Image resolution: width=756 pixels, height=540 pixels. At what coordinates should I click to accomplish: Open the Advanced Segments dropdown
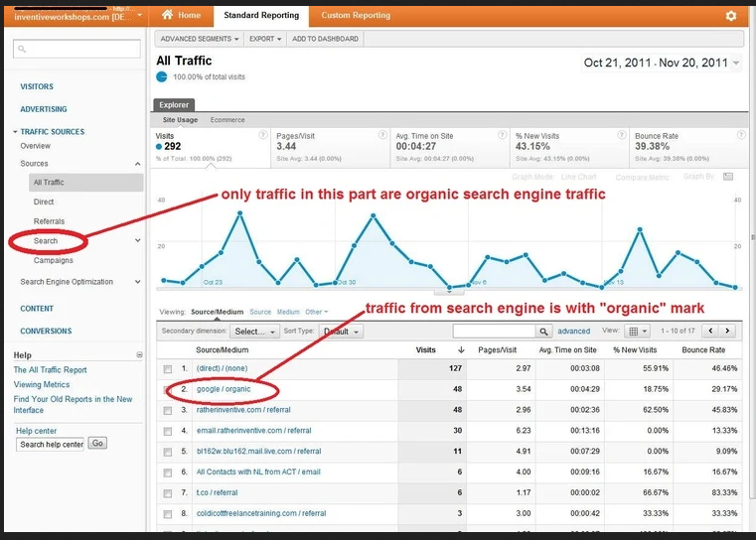coord(200,39)
